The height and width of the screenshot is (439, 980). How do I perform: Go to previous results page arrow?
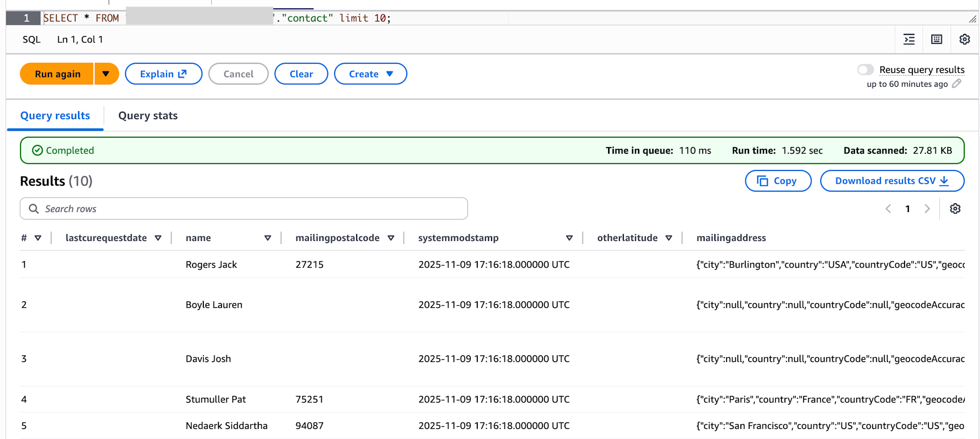(888, 209)
